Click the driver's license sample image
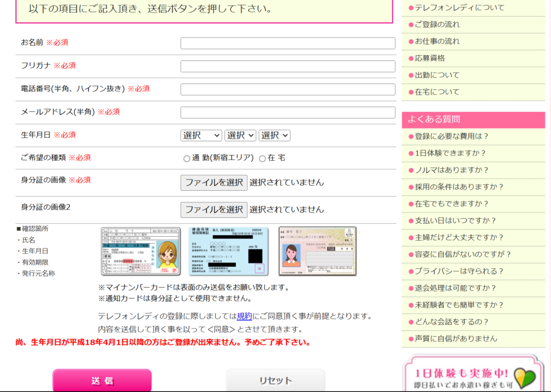The image size is (551, 392). pos(141,251)
